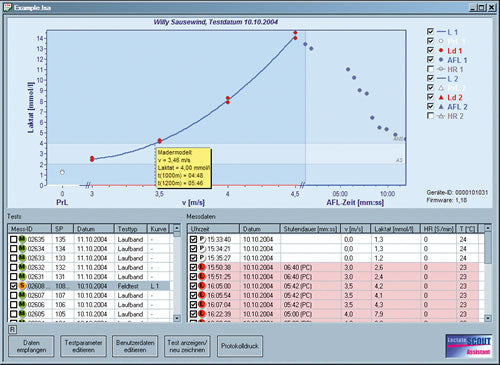Uncheck measurement row 16:05:00
This screenshot has width=500, height=365.
pyautogui.click(x=193, y=286)
